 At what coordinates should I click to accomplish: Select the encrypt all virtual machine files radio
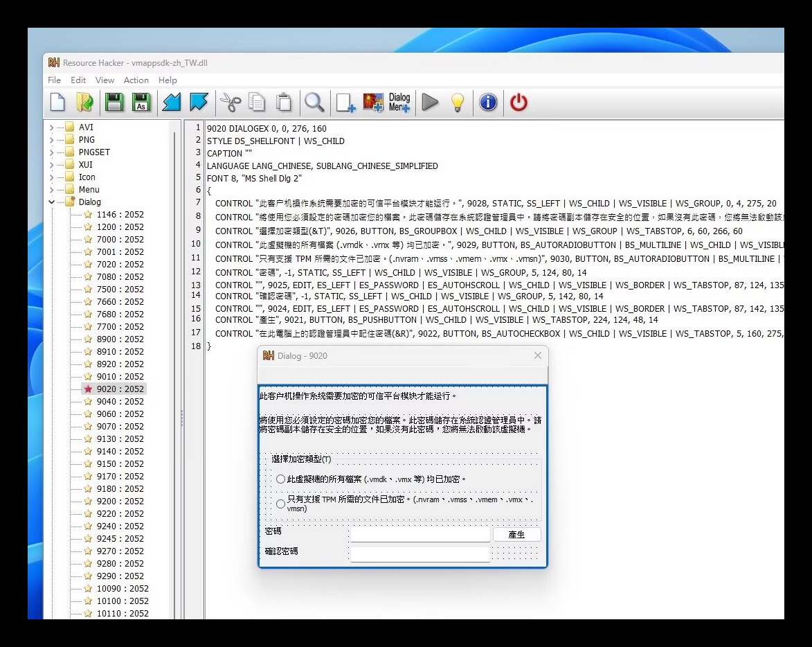click(x=280, y=479)
